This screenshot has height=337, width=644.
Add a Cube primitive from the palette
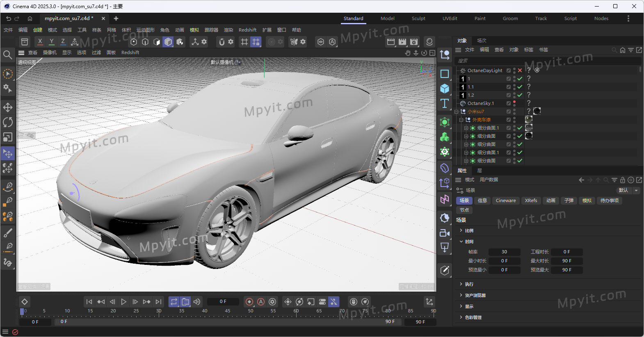[x=445, y=89]
